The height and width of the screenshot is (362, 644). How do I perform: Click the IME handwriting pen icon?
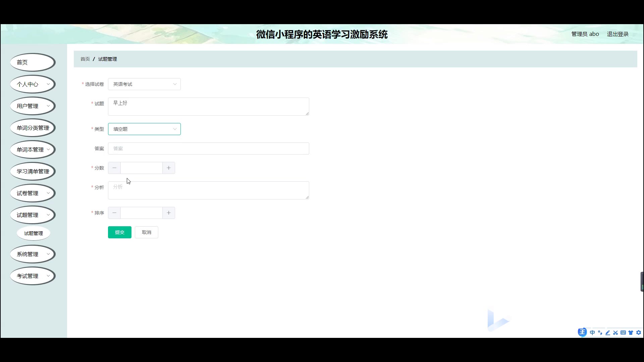608,333
